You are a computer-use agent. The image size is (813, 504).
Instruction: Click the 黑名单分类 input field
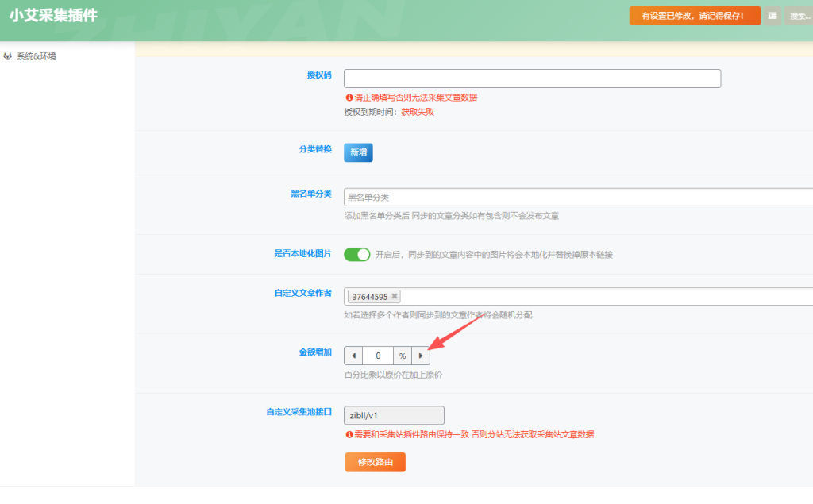pos(578,197)
